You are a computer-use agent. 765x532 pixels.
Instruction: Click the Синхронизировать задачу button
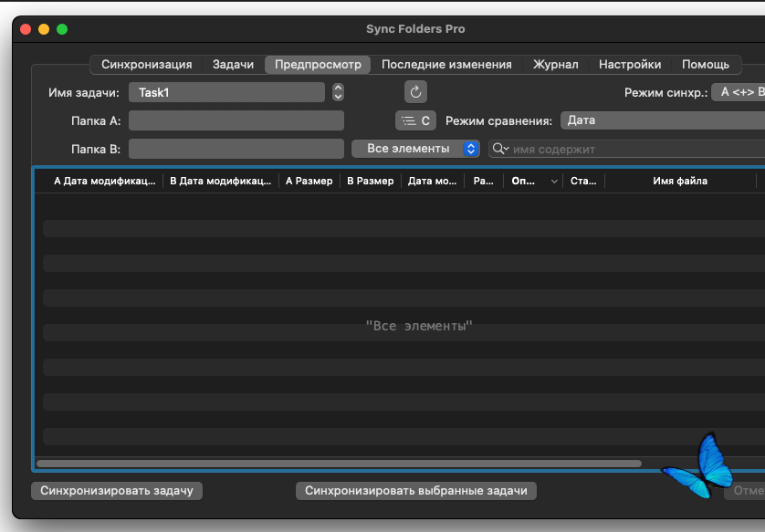tap(117, 491)
